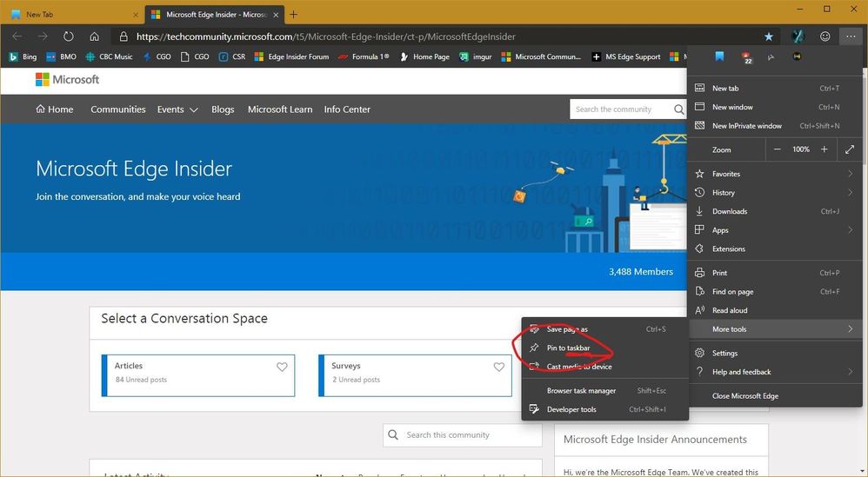Open the Communities nav link
The image size is (868, 477).
[118, 109]
